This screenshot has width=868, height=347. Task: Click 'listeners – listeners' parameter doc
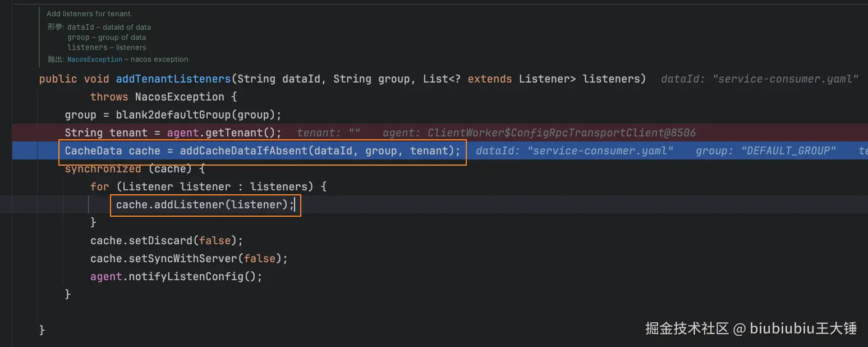tap(107, 47)
